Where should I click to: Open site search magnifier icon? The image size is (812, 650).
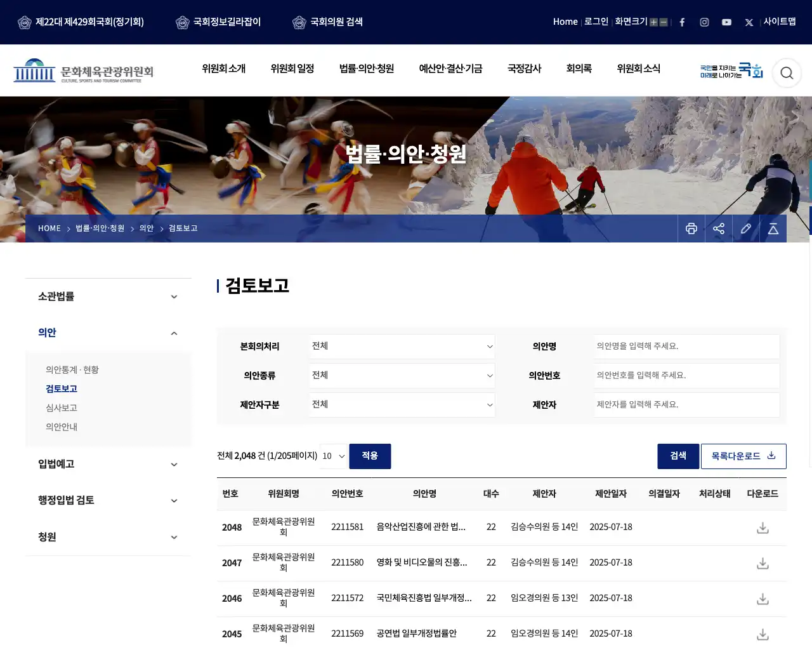787,73
